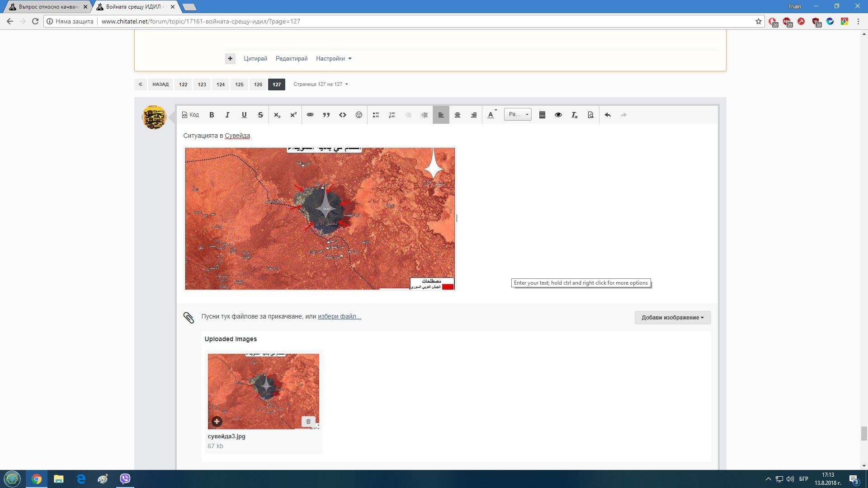868x488 pixels.
Task: Undo the last edit
Action: (x=608, y=115)
